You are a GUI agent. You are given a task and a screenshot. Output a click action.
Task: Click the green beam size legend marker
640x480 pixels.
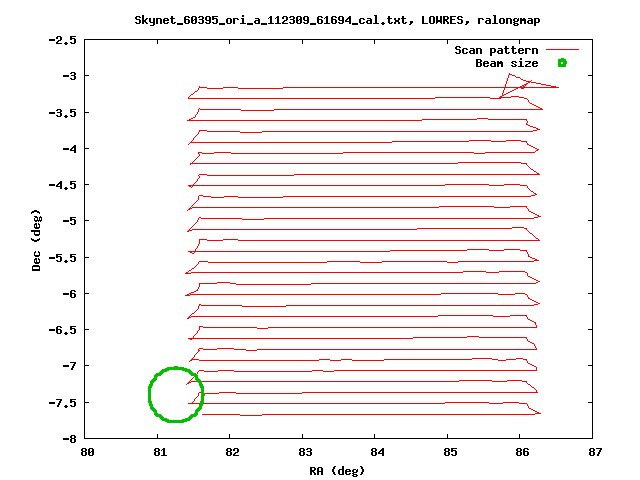562,63
